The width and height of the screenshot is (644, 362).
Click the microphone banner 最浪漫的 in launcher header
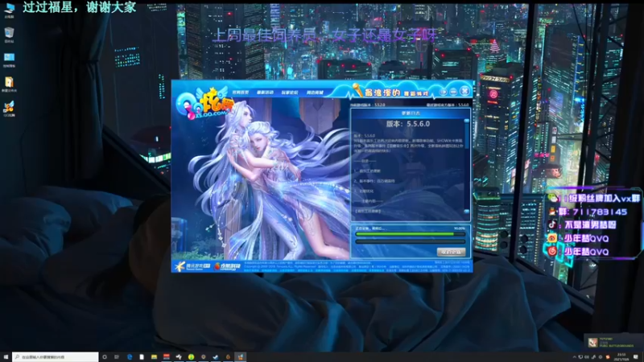coord(390,92)
